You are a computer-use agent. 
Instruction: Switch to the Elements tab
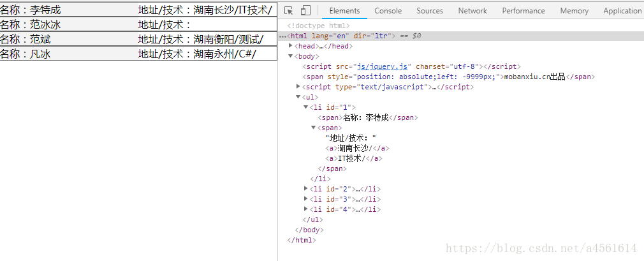pyautogui.click(x=344, y=11)
